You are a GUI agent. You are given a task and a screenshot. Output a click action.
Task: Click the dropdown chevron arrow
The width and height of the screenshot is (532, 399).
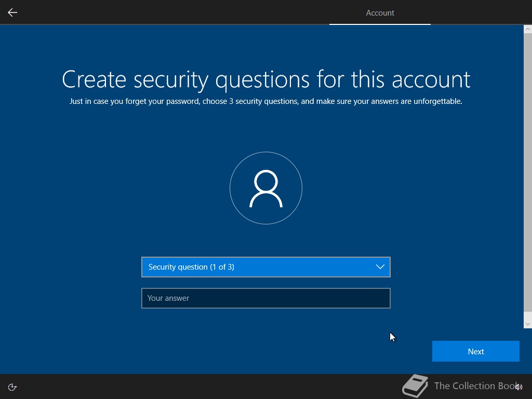380,267
